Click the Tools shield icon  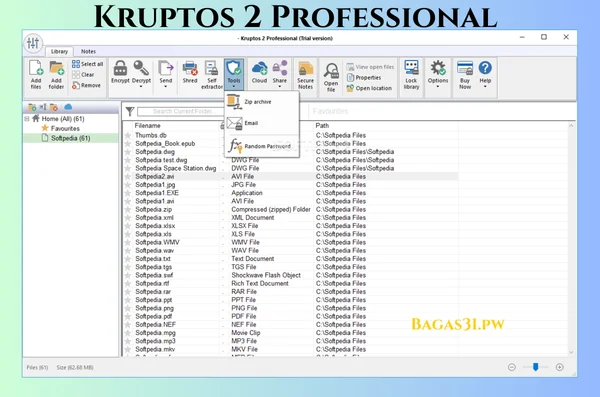coord(233,68)
